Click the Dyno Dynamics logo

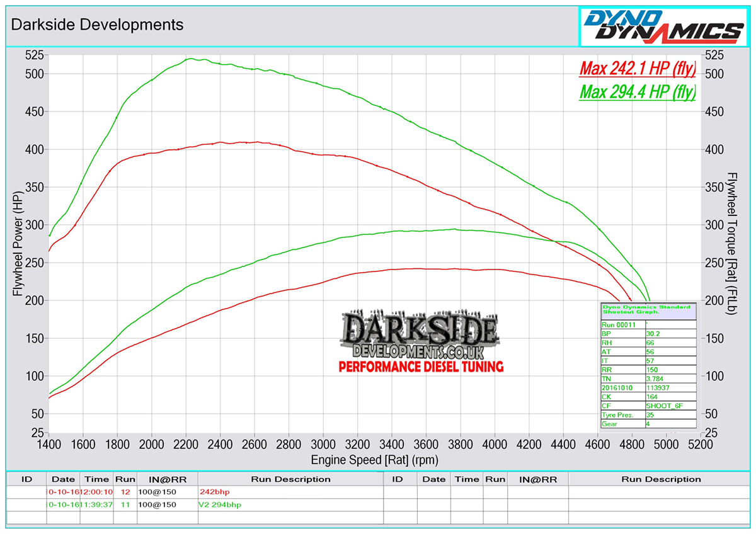(664, 26)
